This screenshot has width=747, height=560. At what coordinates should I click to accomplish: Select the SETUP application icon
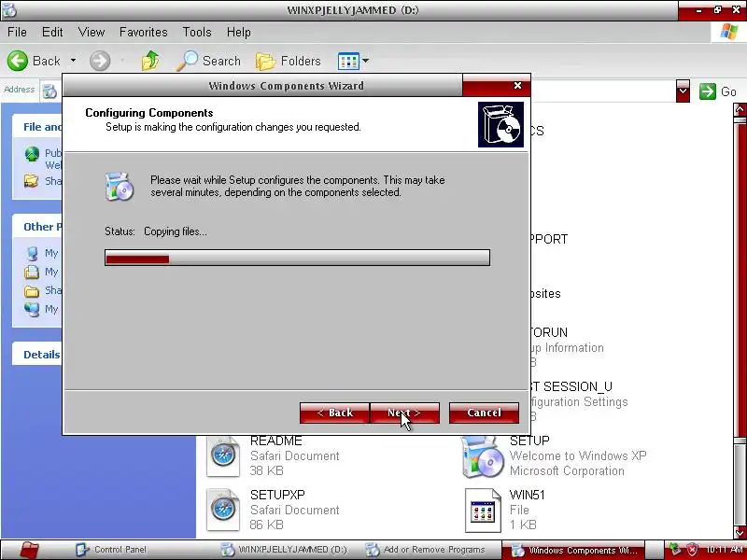(x=482, y=456)
